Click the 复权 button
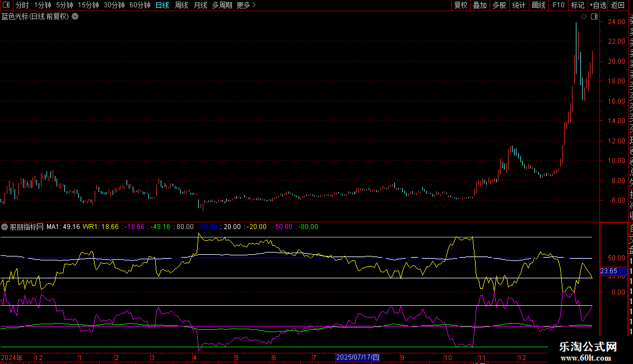 coord(460,5)
